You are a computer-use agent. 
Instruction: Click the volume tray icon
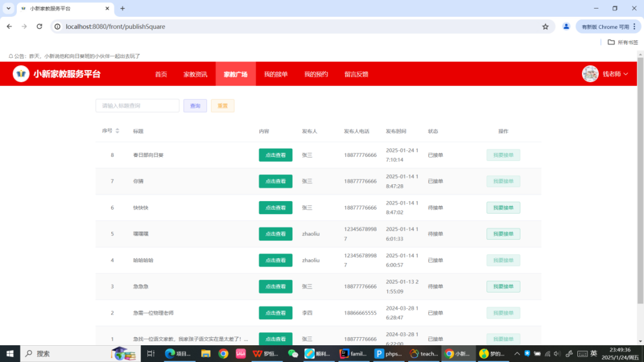tap(557, 353)
